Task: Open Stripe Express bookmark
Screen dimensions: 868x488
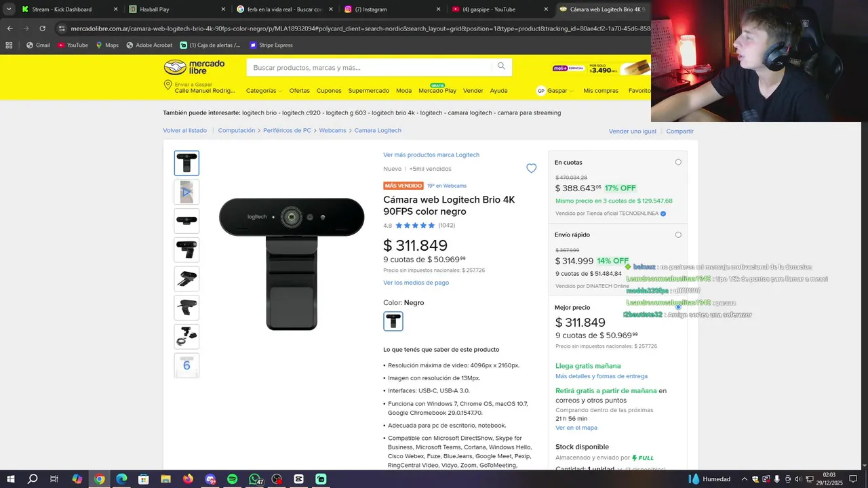Action: (271, 45)
